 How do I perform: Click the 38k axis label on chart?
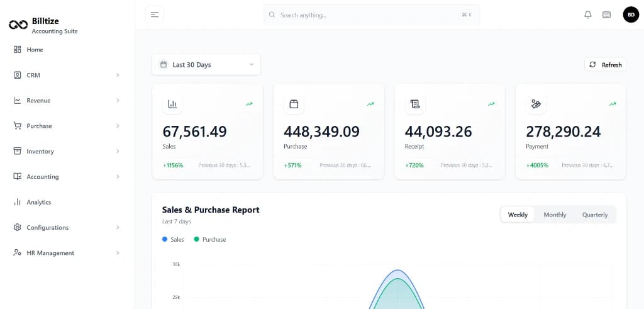tap(176, 264)
